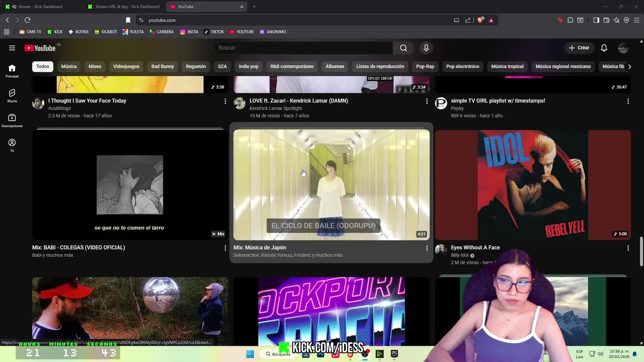Viewport: 644px width, 362px height.
Task: Open options for Mix: Música de Japón
Action: point(427,248)
